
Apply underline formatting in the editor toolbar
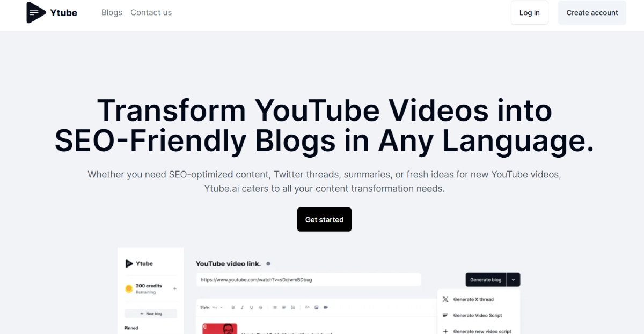252,307
